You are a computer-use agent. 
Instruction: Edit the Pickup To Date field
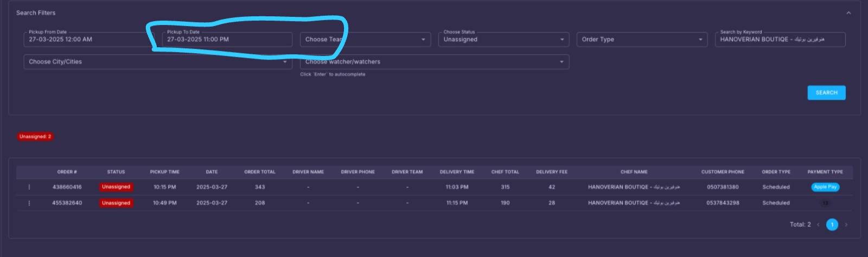point(227,40)
